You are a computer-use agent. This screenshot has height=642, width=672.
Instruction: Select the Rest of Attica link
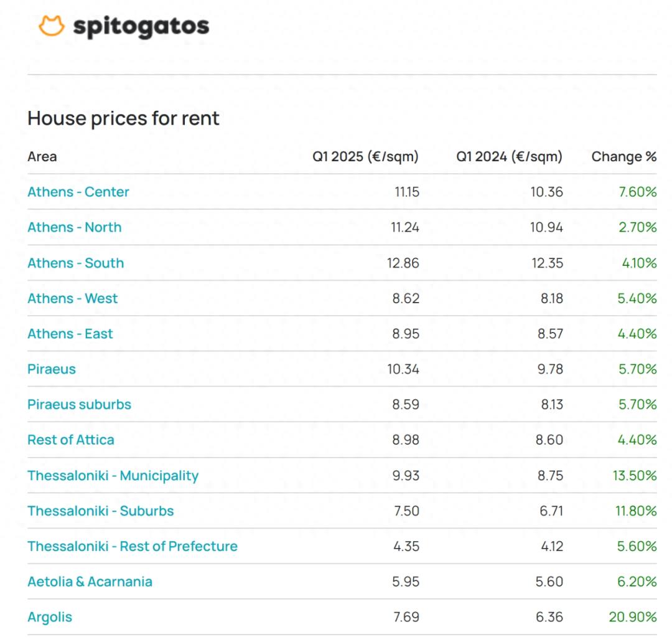(x=71, y=440)
